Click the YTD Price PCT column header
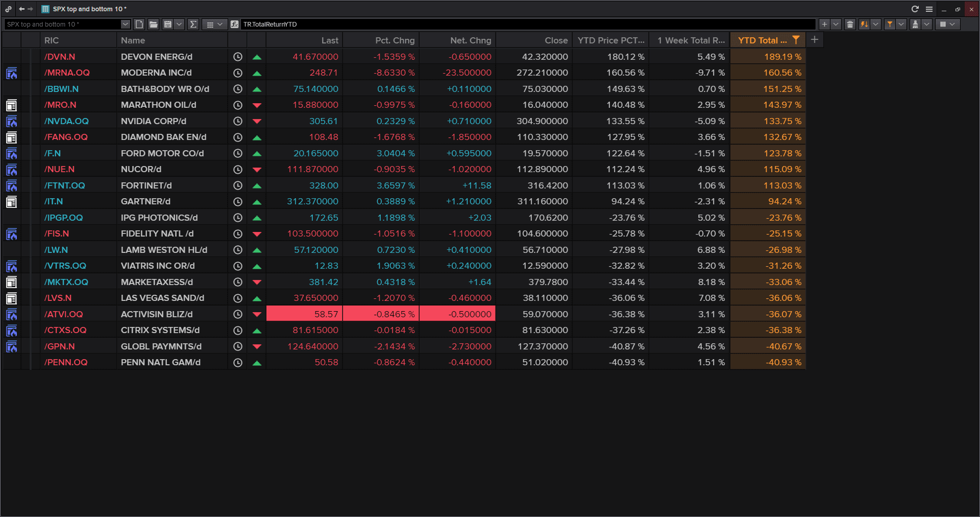The width and height of the screenshot is (980, 517). click(x=610, y=40)
